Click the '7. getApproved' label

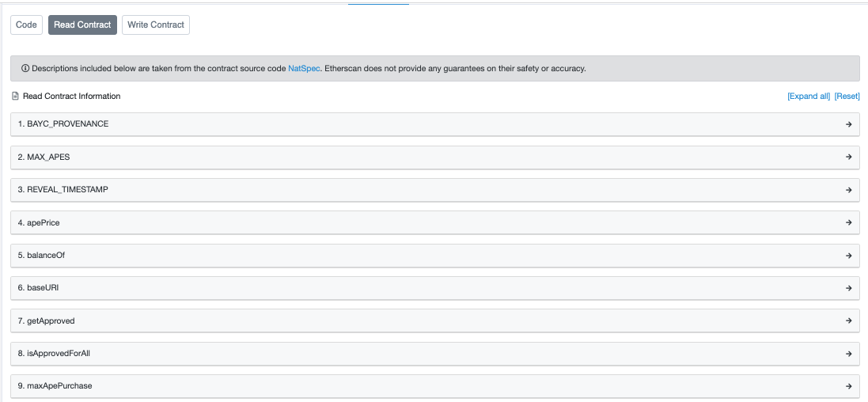(x=46, y=320)
